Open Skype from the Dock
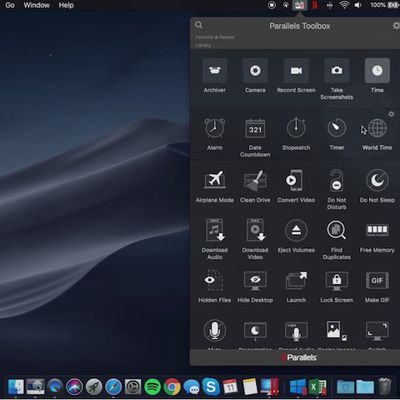The width and height of the screenshot is (400, 400). pos(211,387)
